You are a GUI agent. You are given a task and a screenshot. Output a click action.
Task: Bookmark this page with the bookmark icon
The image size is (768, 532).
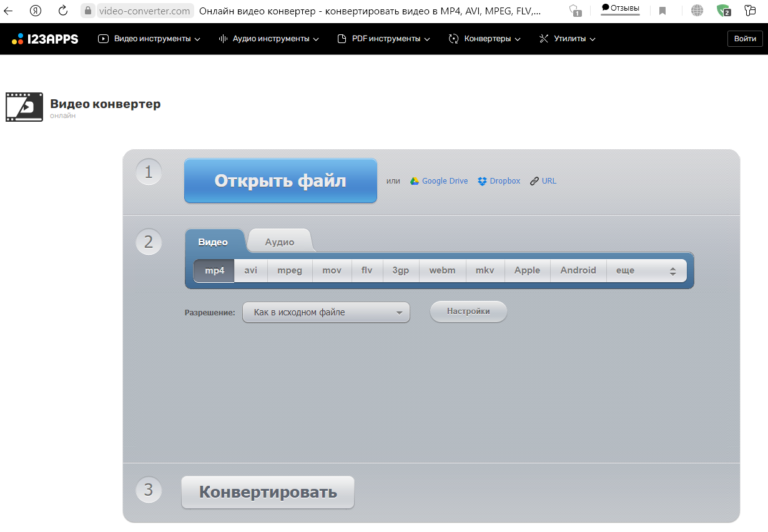pos(662,11)
